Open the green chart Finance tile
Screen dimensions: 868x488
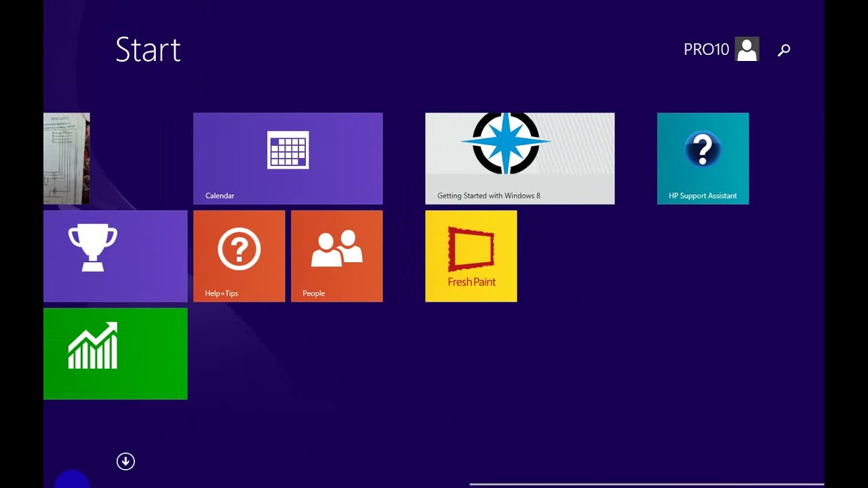(x=115, y=354)
